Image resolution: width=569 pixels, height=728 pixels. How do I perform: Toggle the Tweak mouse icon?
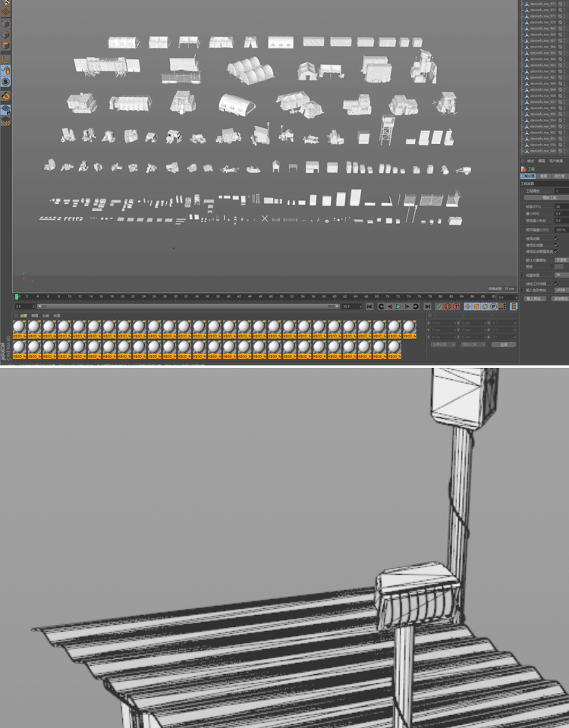pyautogui.click(x=5, y=71)
